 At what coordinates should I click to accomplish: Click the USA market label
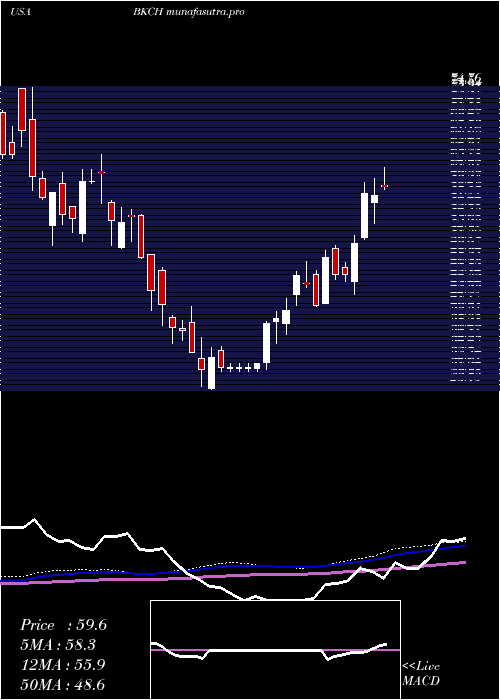pyautogui.click(x=20, y=12)
